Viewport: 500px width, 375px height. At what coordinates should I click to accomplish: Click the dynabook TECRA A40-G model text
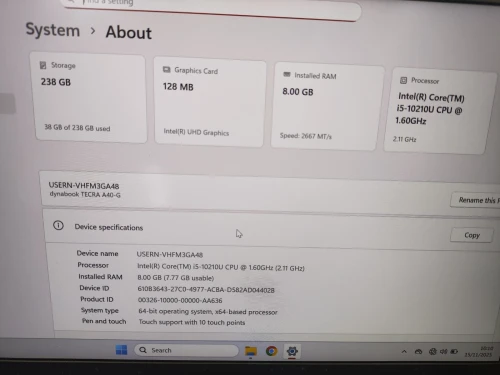click(85, 194)
